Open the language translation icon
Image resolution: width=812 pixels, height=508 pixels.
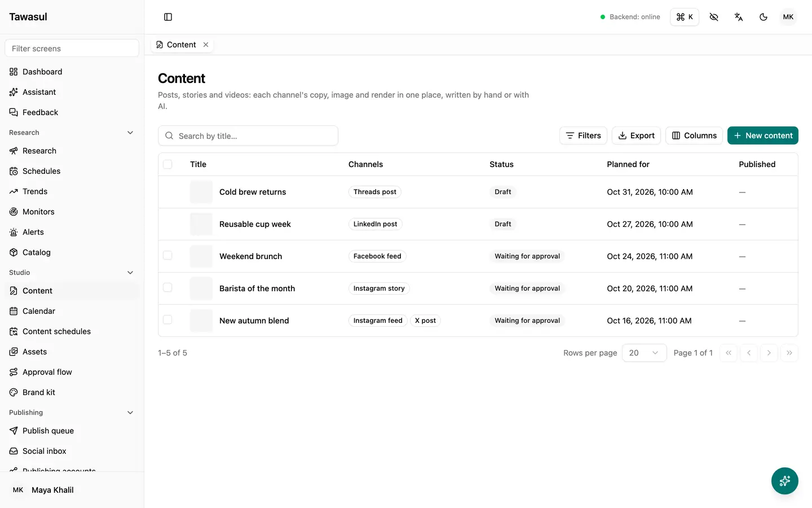coord(739,17)
